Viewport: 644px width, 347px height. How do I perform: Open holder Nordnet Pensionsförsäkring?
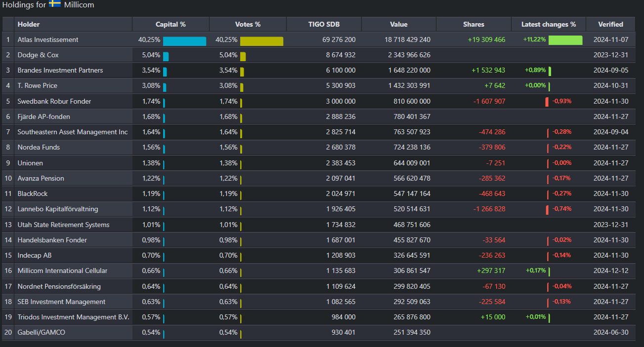(59, 286)
